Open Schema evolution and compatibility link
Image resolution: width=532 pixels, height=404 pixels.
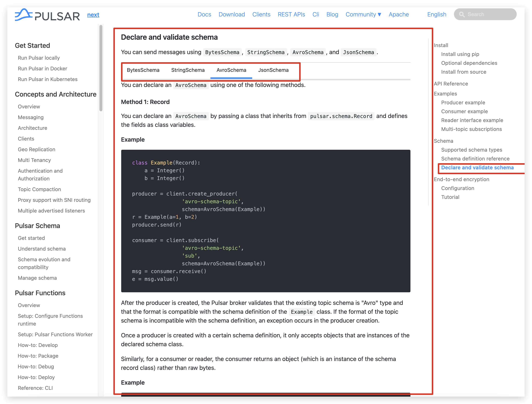point(44,263)
